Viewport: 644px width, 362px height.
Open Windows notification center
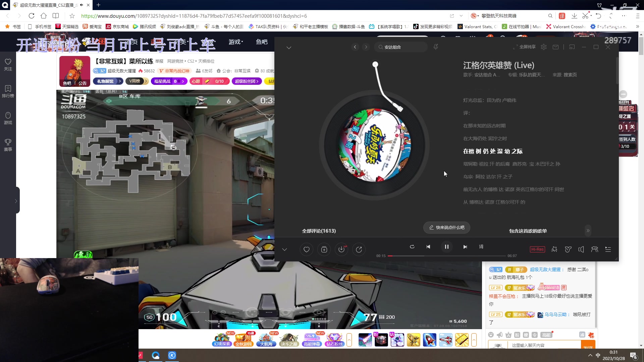[x=634, y=356]
